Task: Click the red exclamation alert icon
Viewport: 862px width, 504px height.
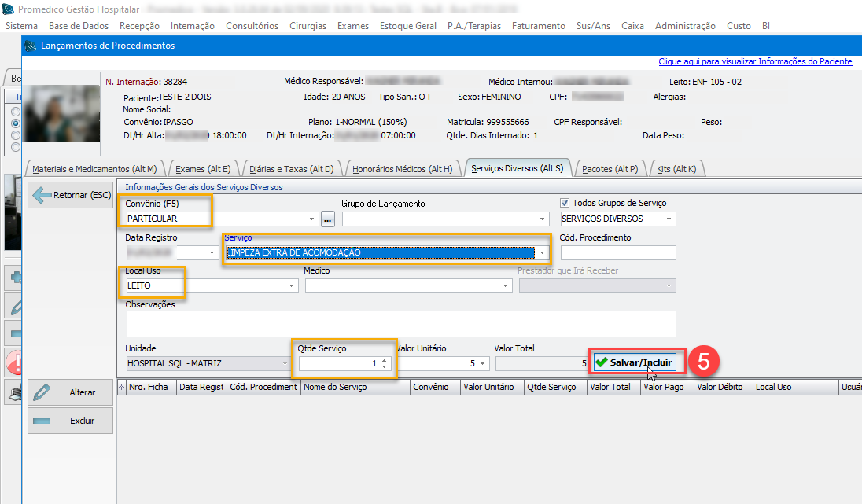Action: [15, 363]
